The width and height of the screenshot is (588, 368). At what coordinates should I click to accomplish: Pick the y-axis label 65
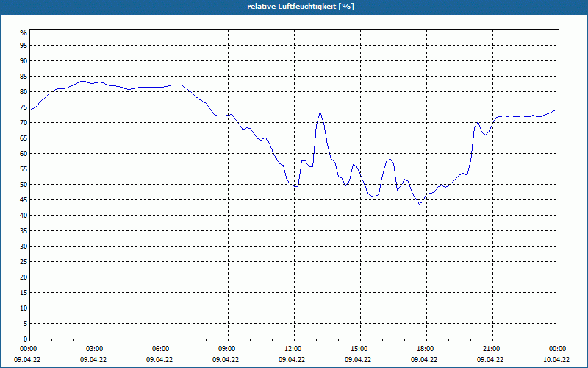coord(24,138)
